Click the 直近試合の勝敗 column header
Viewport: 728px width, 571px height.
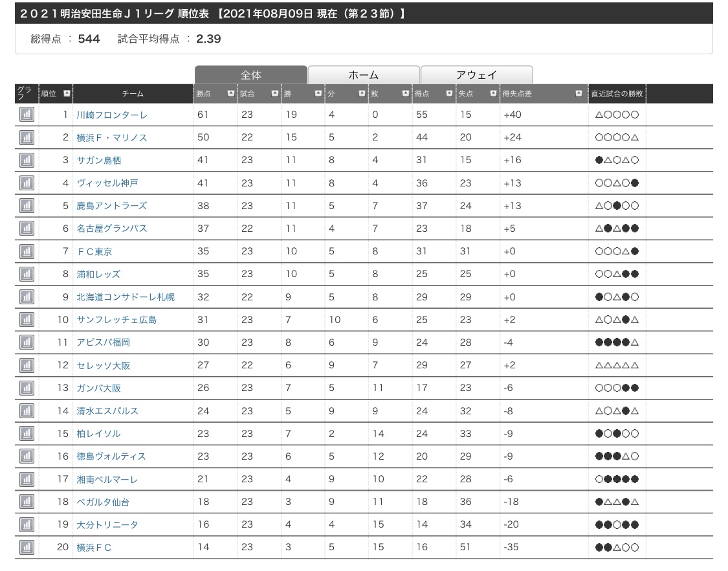click(x=617, y=94)
